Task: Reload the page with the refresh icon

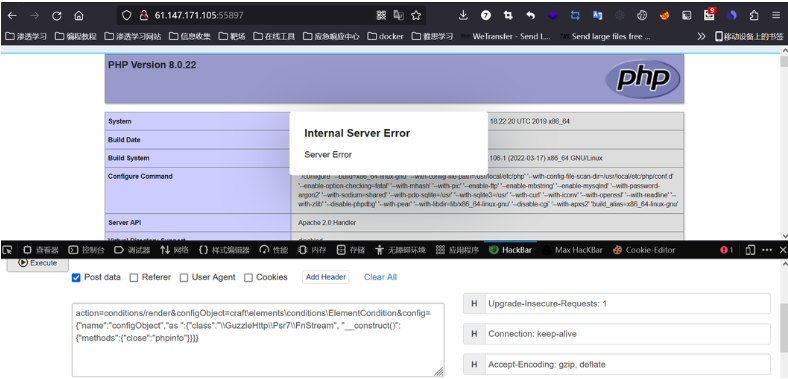Action: click(x=57, y=16)
